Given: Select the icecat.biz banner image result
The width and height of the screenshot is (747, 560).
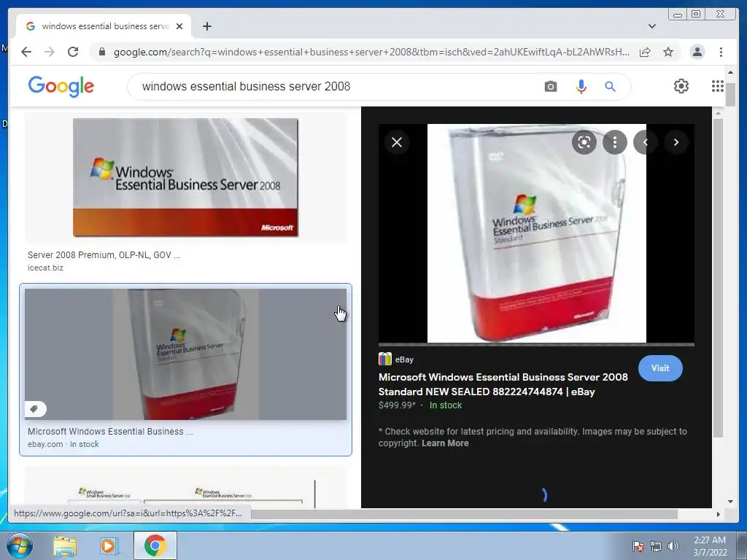Looking at the screenshot, I should pos(185,177).
